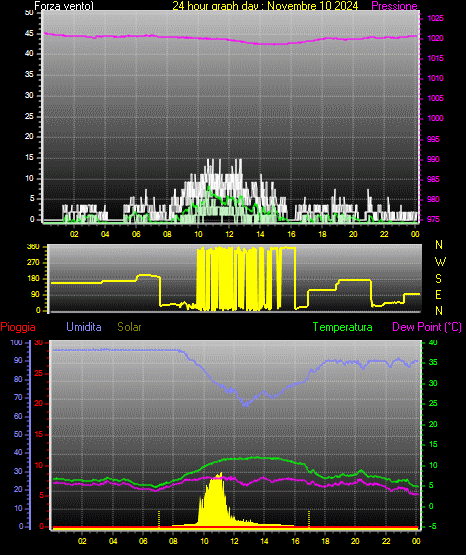Click the dotted sunrise marker near 07
Screen dimensions: 466x555
coord(159,519)
